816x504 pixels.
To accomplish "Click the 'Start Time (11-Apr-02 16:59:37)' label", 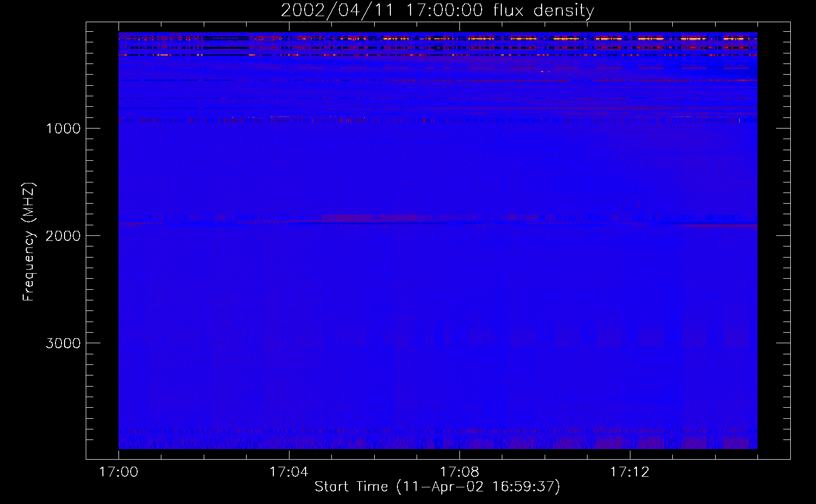I will click(437, 487).
